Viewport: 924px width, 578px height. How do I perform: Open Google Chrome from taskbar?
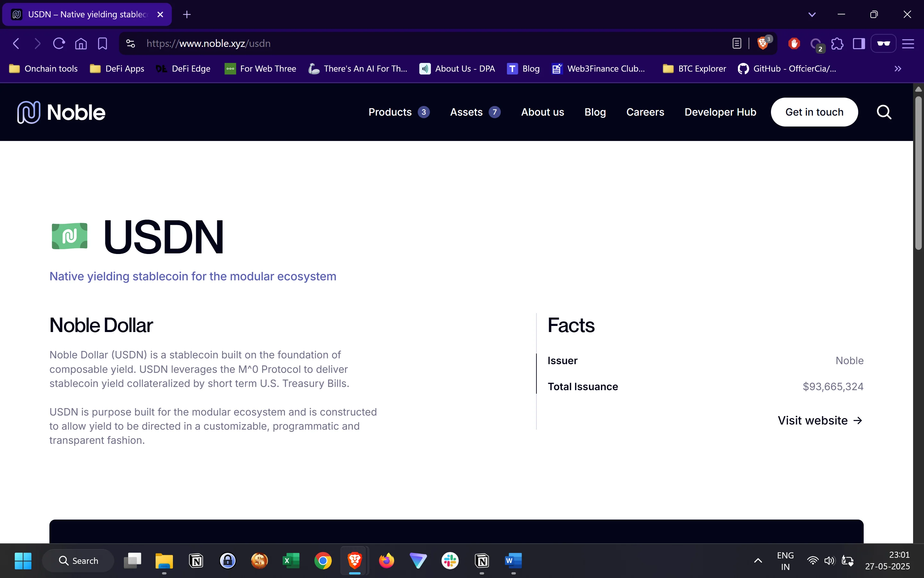point(323,561)
